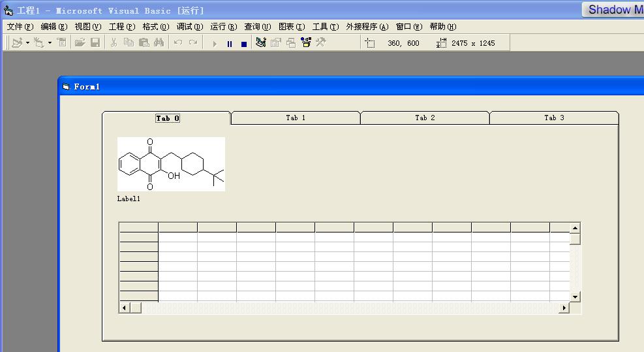
Task: Open the 工具(T) menu
Action: 326,27
